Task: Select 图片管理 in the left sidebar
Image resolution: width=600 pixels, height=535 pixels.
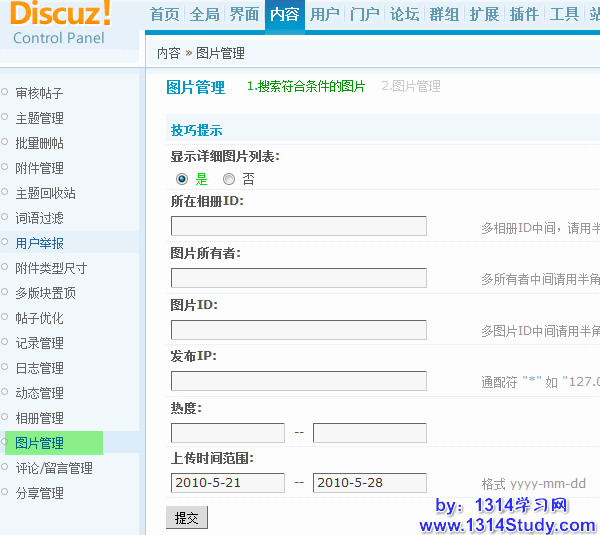Action: 39,443
